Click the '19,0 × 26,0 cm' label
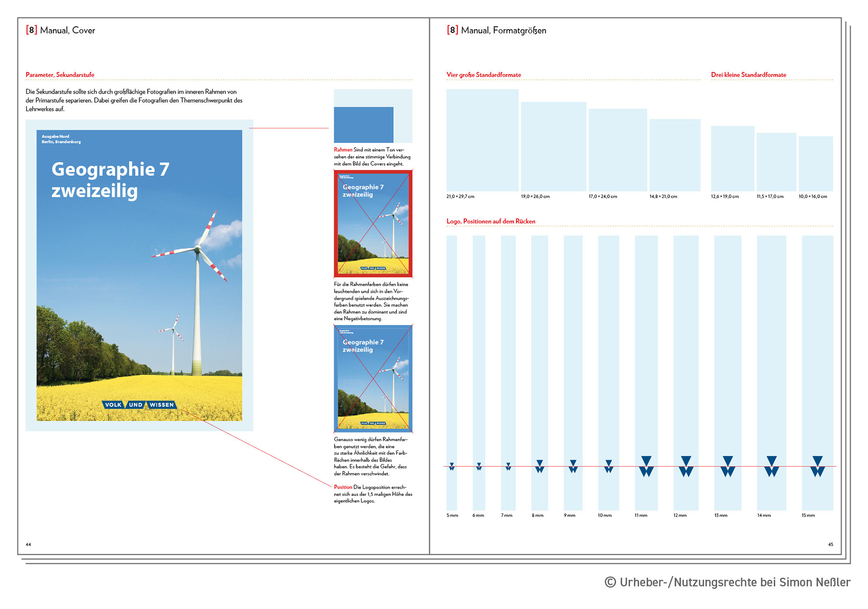 click(535, 196)
